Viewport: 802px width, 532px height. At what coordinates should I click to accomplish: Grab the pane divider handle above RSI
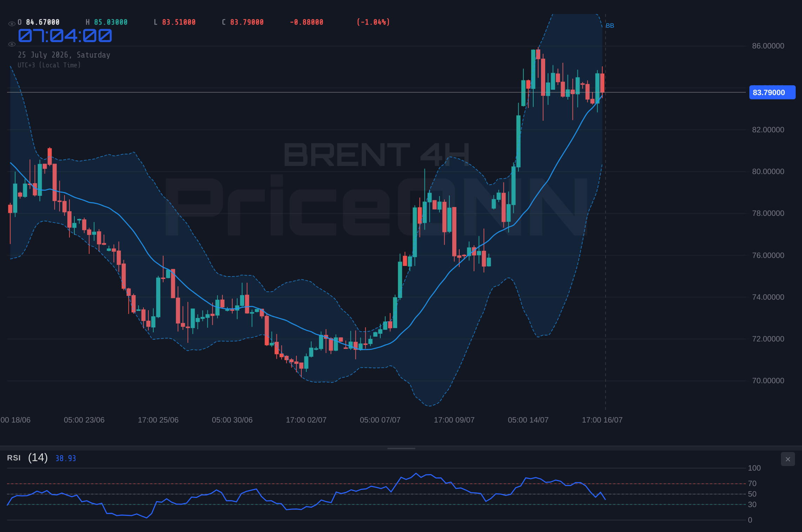(401, 448)
